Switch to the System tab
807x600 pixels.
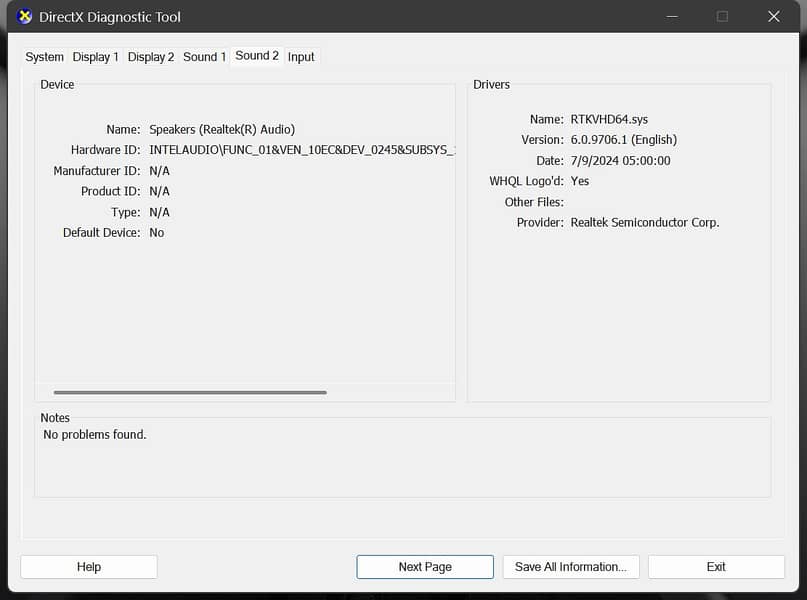45,57
